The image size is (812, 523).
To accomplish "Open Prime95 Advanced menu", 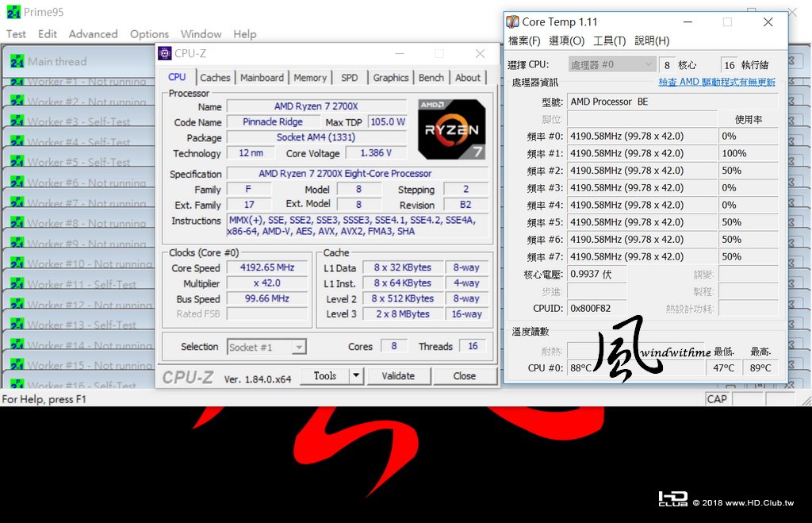I will tap(94, 34).
